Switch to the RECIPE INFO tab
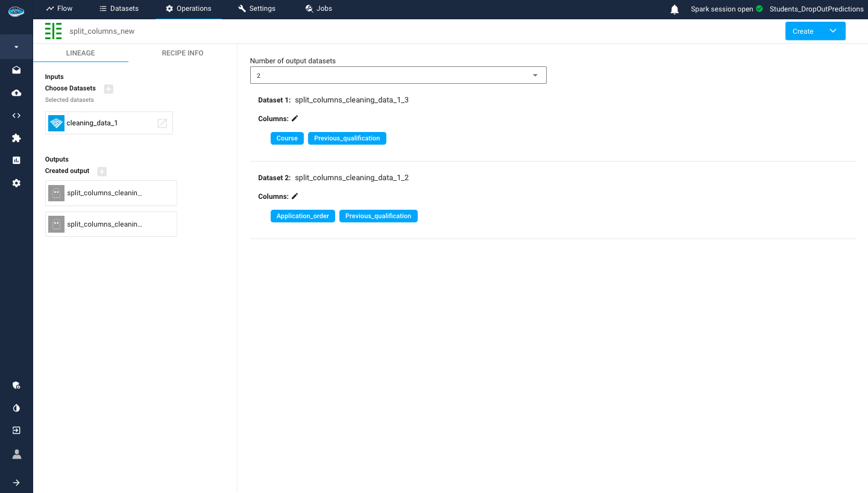 point(182,53)
